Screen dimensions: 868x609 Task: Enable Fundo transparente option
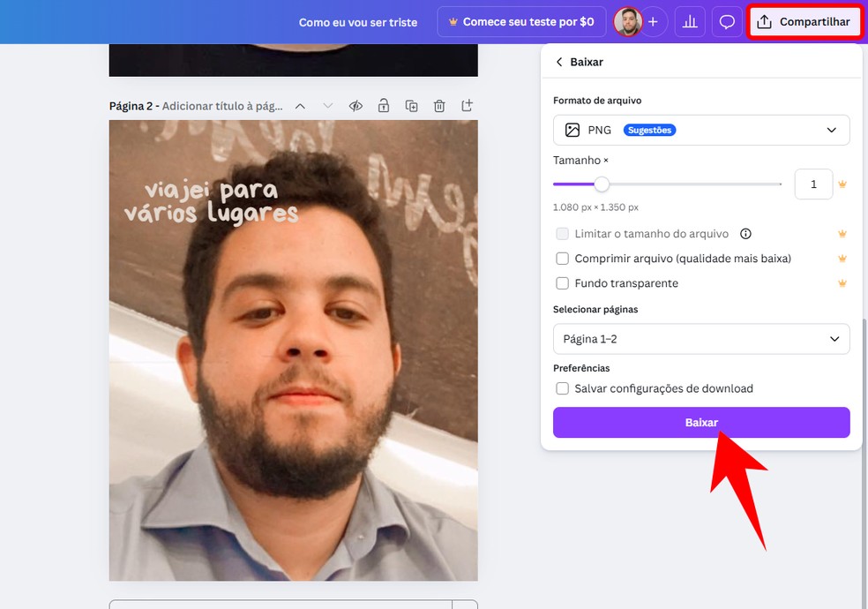(562, 283)
